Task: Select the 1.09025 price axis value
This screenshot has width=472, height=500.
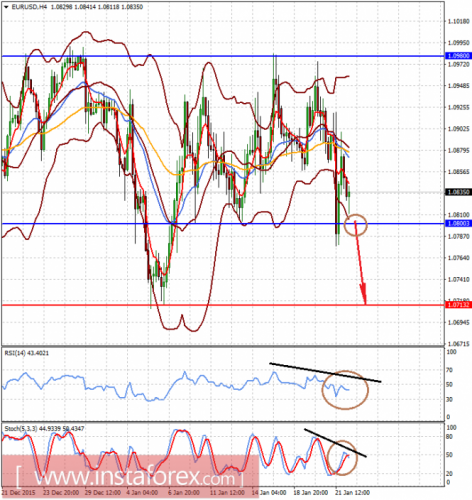Action: pyautogui.click(x=459, y=129)
